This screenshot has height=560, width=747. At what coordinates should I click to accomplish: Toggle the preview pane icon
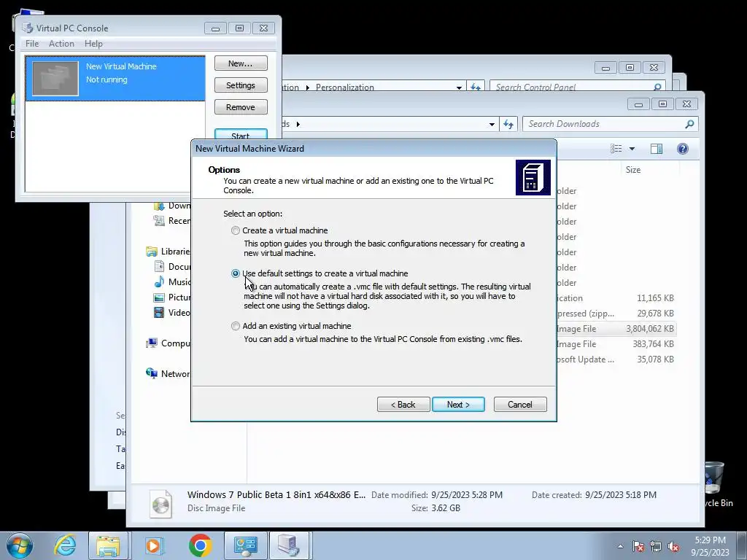(656, 149)
